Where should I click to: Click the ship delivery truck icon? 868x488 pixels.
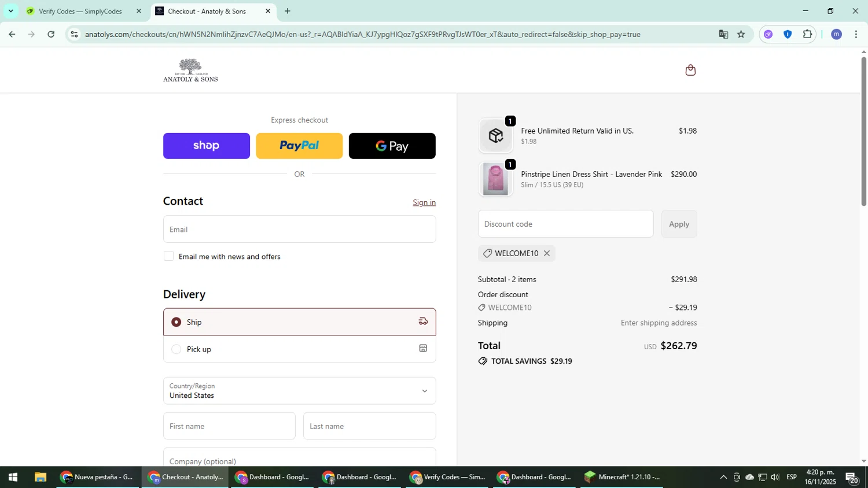coord(423,321)
